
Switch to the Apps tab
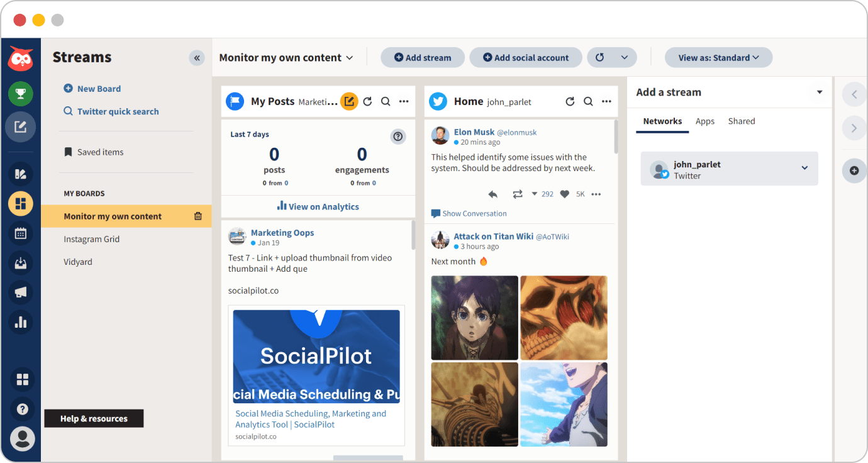click(x=704, y=121)
